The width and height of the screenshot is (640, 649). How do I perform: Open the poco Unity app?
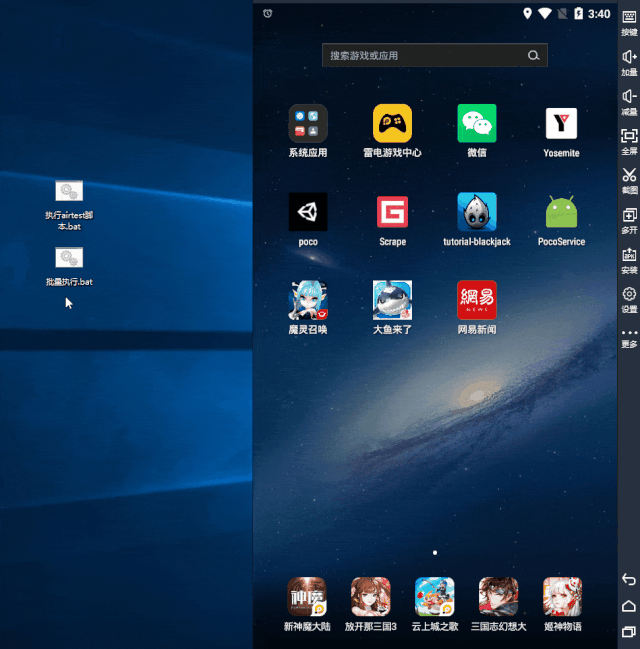click(308, 212)
